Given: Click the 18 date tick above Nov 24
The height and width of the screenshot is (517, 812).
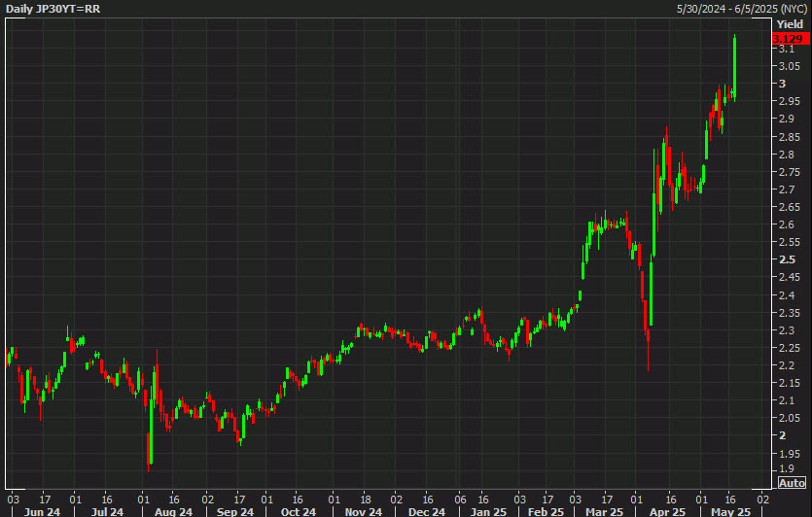Looking at the screenshot, I should tap(365, 500).
